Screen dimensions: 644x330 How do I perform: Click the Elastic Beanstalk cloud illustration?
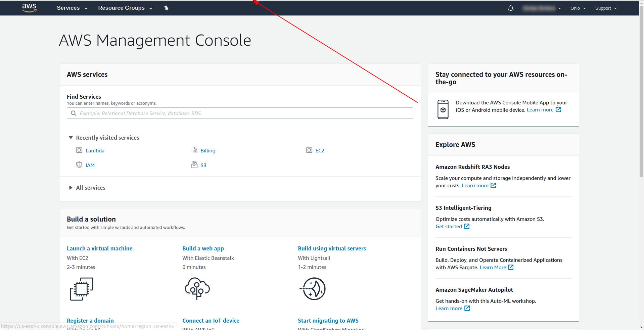pos(197,288)
